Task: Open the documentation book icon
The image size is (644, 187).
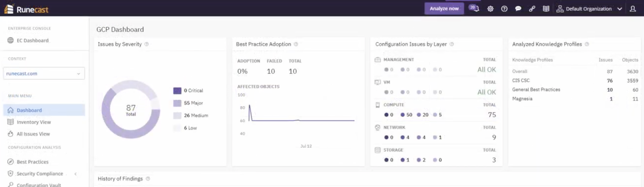Action: (546, 9)
